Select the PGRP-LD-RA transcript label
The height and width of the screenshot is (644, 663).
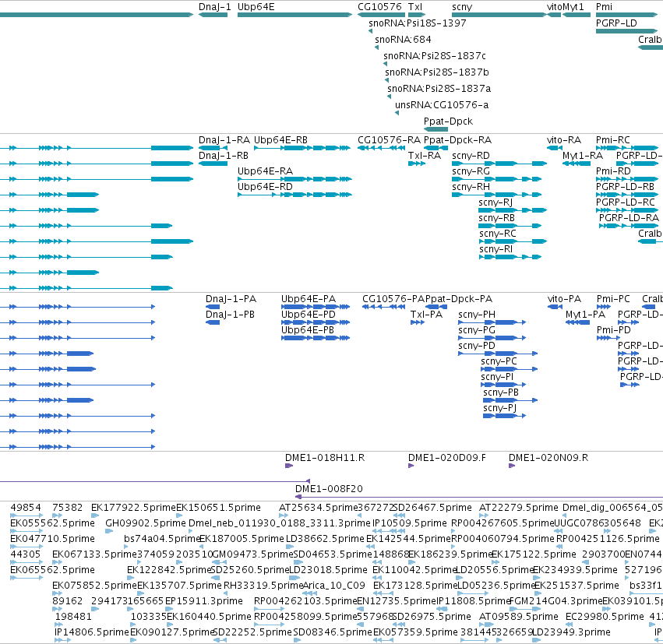coord(629,218)
